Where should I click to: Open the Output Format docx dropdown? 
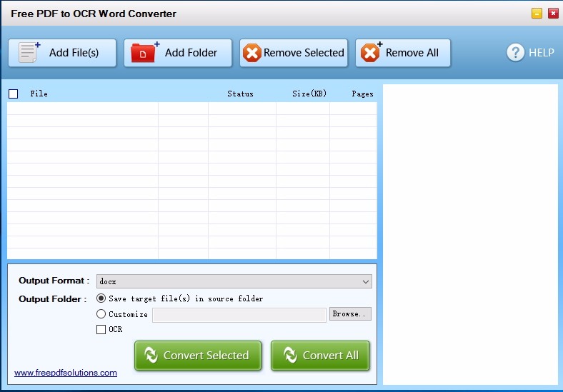pos(234,281)
